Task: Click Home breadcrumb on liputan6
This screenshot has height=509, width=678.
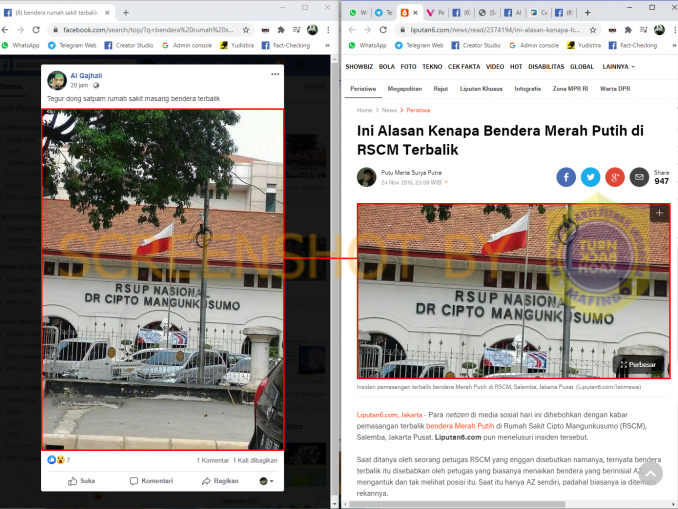Action: point(365,110)
